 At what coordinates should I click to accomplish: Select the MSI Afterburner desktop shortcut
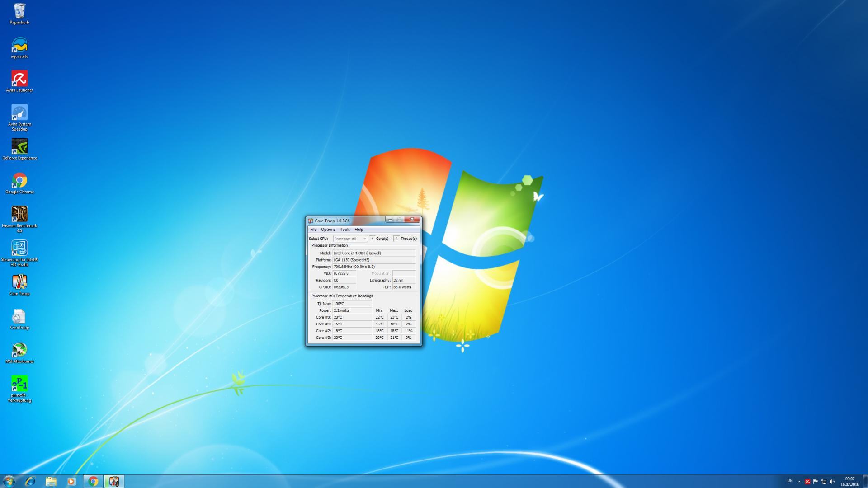point(19,353)
